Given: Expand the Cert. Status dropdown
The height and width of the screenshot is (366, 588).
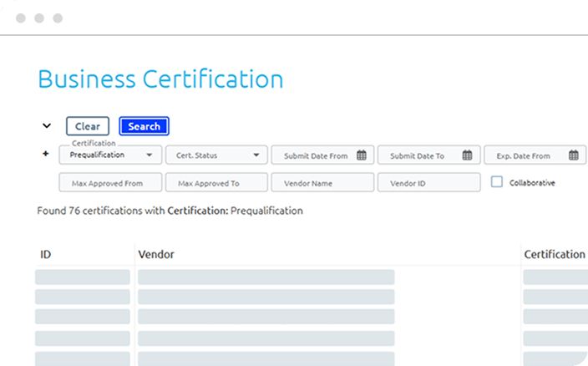Looking at the screenshot, I should click(x=216, y=155).
